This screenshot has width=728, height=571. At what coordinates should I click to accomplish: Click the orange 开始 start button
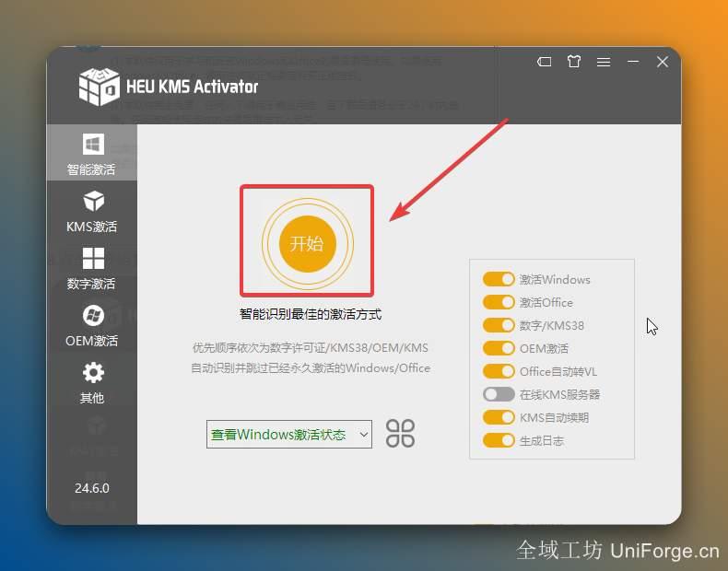coord(308,243)
